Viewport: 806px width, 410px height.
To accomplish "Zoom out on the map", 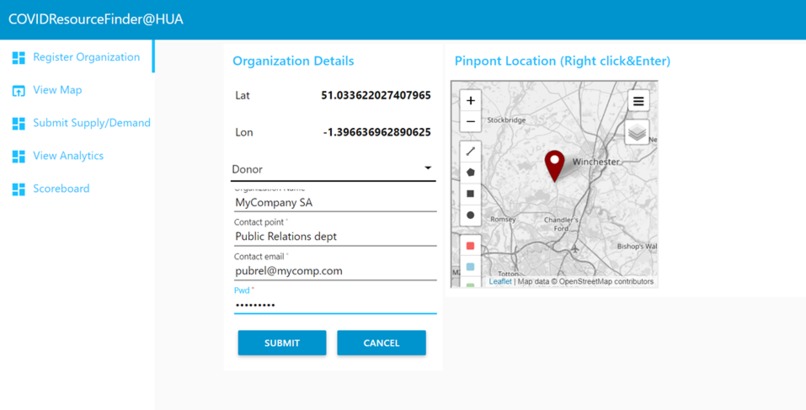I will (470, 122).
